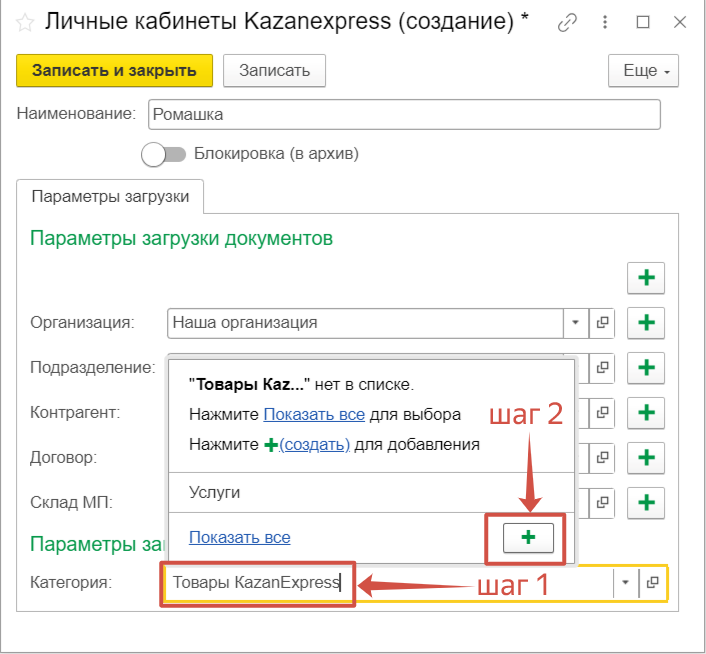Click green plus button next to Организация
This screenshot has width=706, height=654.
(x=646, y=323)
